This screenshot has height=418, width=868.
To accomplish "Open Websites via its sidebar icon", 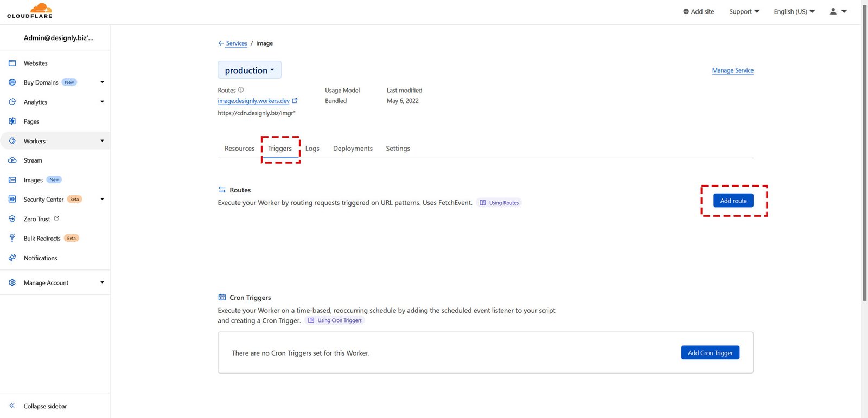I will 12,63.
